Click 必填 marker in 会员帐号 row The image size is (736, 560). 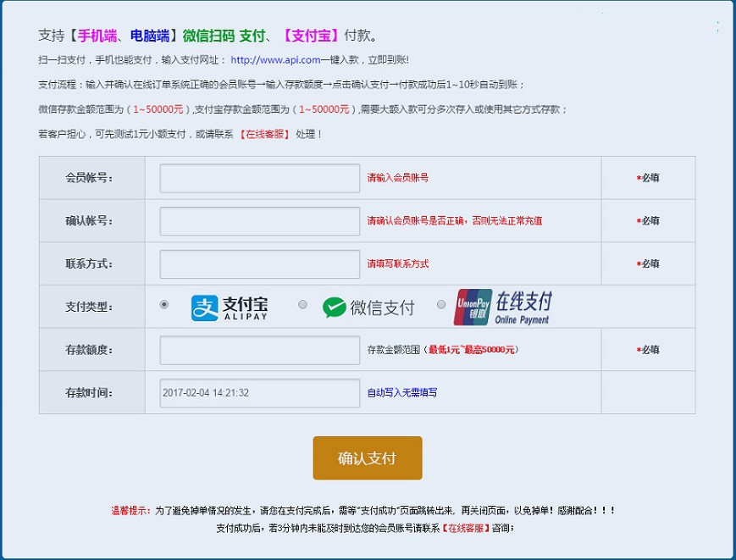(x=648, y=178)
